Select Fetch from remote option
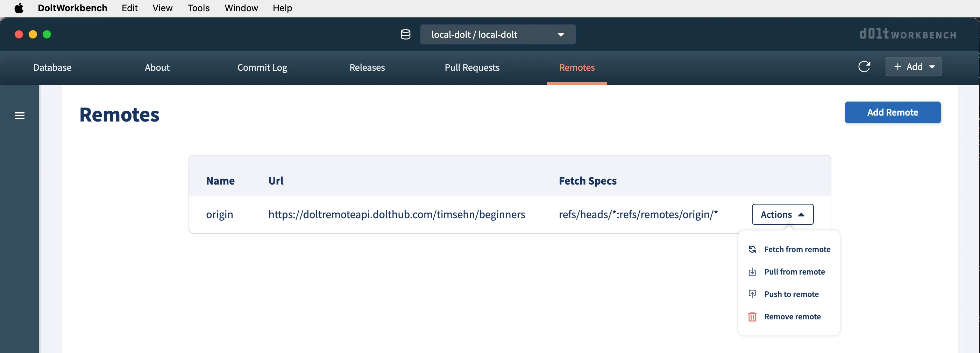Viewport: 980px width, 353px height. (x=797, y=249)
